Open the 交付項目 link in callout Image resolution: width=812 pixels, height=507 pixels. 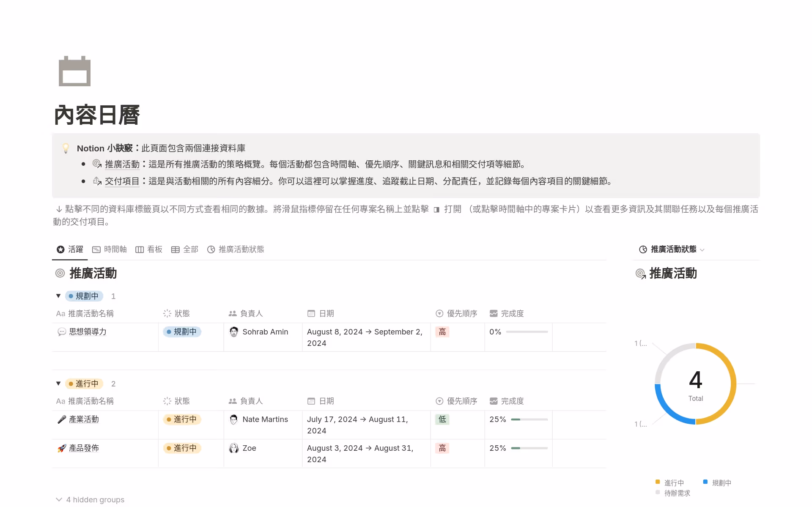[122, 181]
